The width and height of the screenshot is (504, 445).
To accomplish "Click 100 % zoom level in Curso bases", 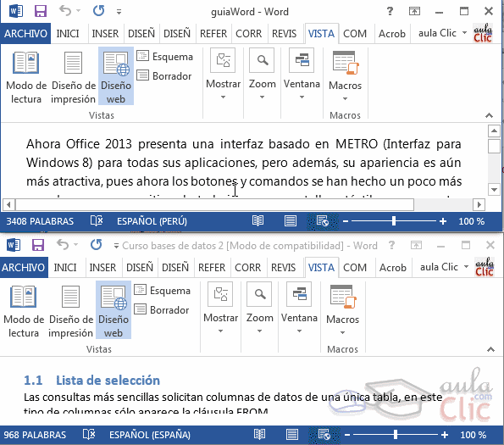I will (473, 435).
